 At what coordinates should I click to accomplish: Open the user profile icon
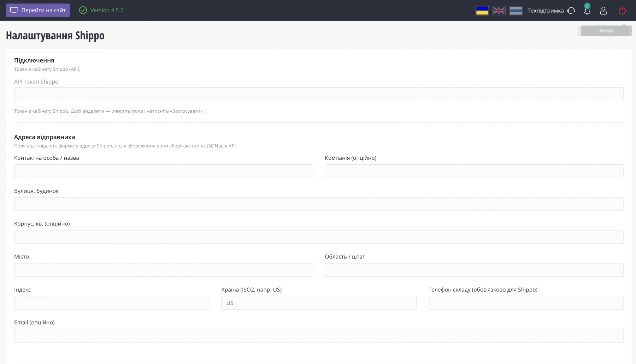[603, 11]
